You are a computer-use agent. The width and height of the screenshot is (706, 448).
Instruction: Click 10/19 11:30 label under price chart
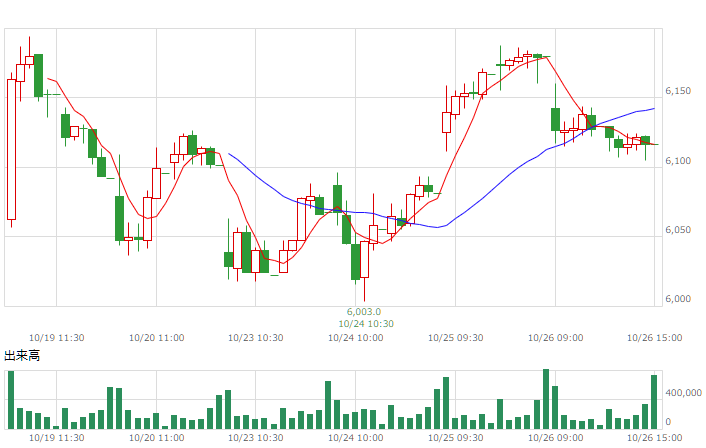pos(57,338)
